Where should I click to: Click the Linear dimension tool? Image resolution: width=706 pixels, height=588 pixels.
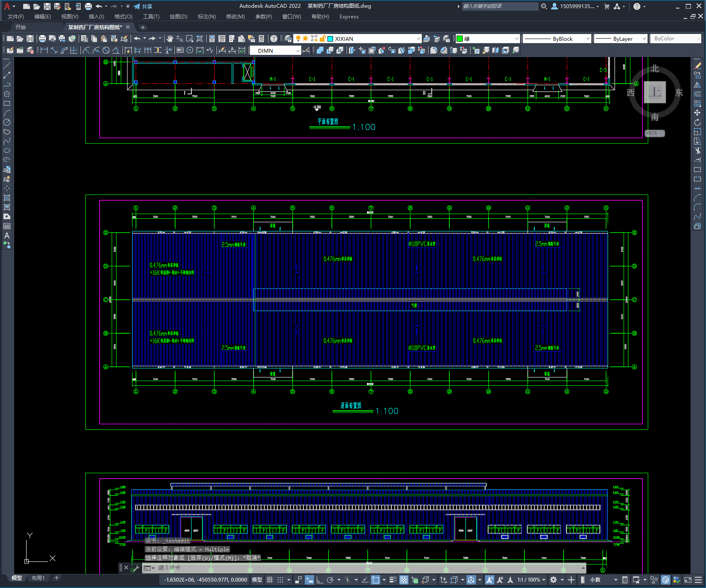(x=44, y=50)
